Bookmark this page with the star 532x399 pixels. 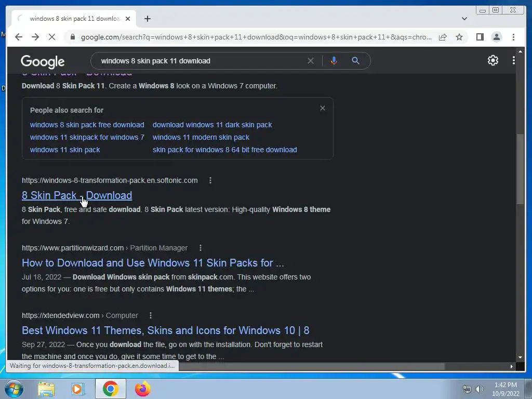pyautogui.click(x=459, y=37)
